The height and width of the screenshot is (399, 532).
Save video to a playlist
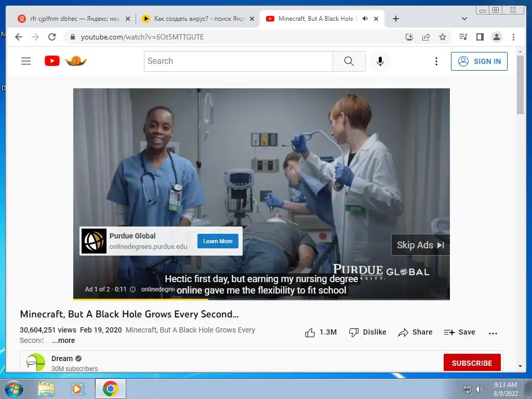(459, 332)
